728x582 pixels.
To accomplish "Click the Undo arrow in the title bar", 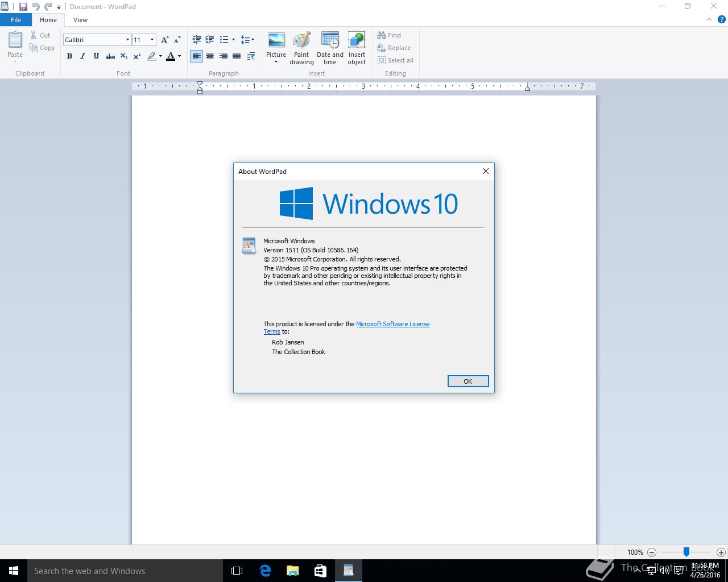I will [36, 7].
